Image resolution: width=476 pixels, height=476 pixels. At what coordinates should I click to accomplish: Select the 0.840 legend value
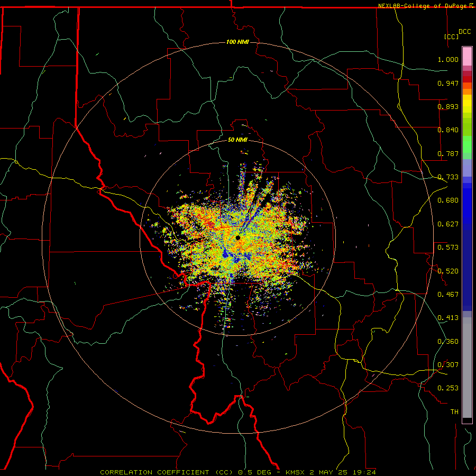pos(448,130)
